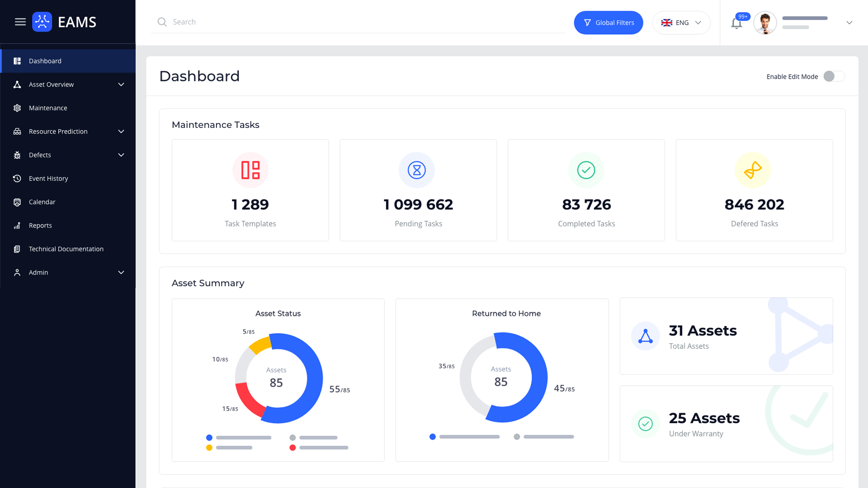Click the Pending Tasks hourglass icon
Screen dimensions: 868x488
tap(417, 170)
